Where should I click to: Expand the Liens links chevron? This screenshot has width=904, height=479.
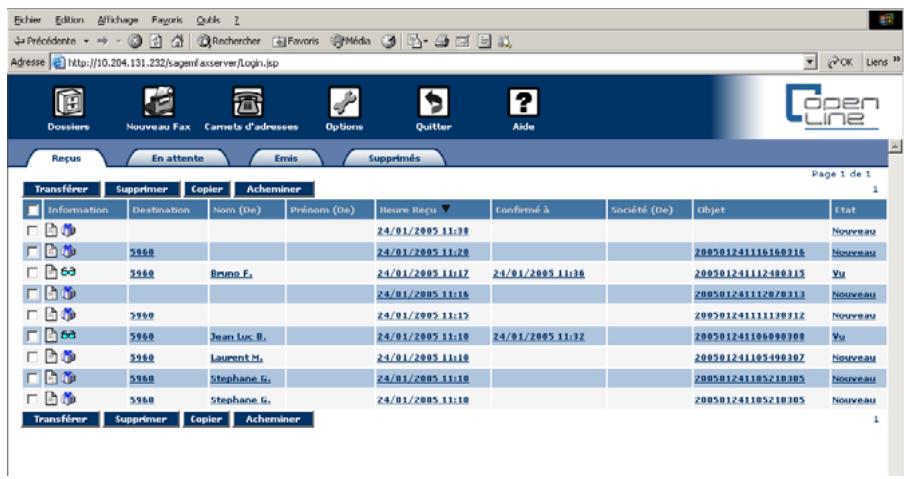click(897, 61)
